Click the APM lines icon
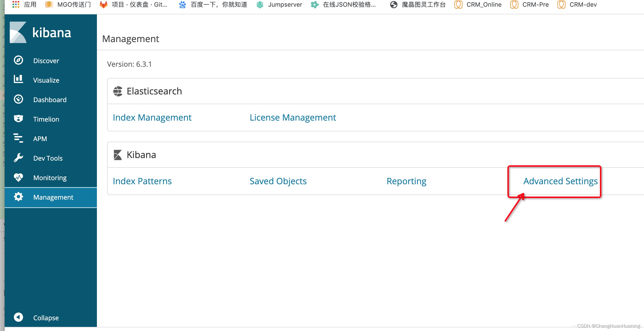This screenshot has width=644, height=331. (x=18, y=138)
